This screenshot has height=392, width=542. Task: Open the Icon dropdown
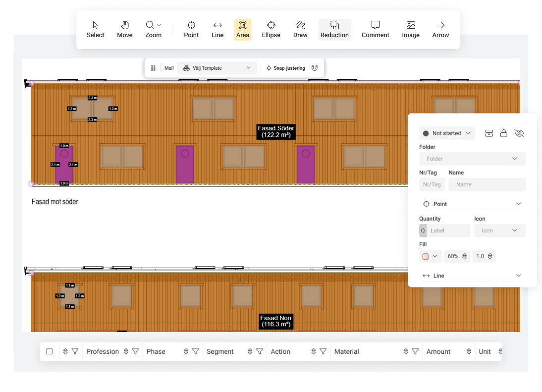coord(500,230)
